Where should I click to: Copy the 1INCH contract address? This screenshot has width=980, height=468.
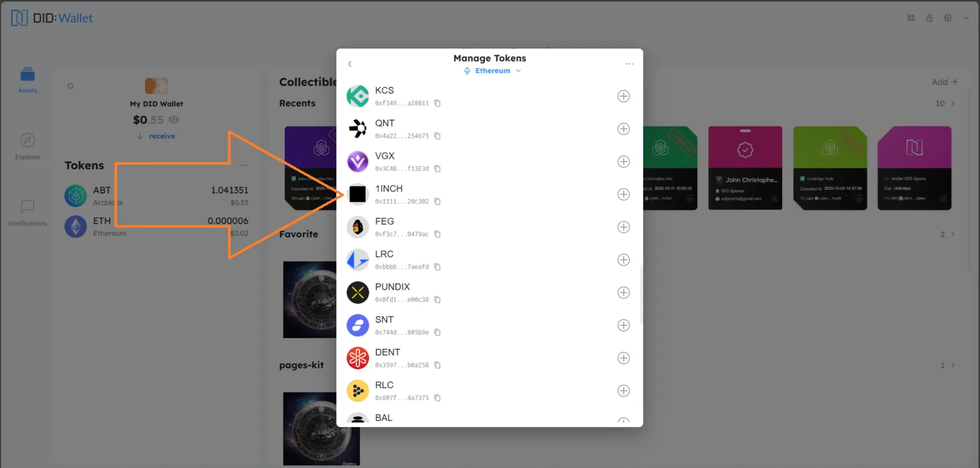[437, 202]
